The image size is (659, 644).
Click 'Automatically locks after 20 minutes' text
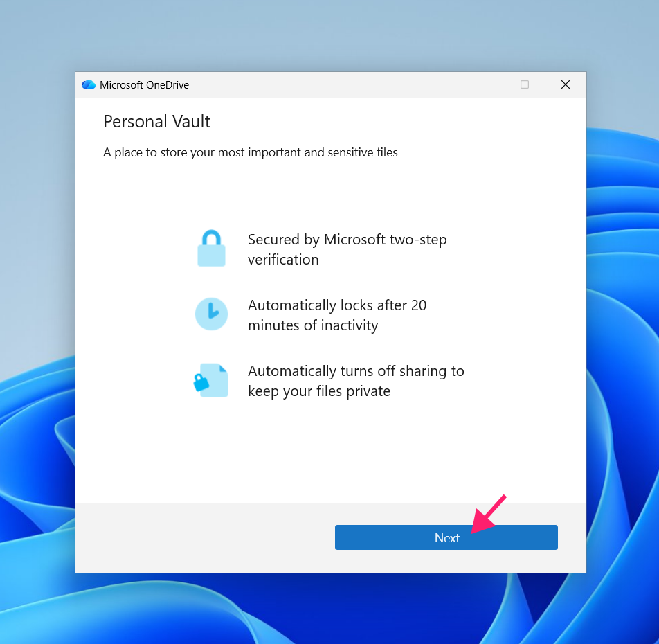pos(337,315)
